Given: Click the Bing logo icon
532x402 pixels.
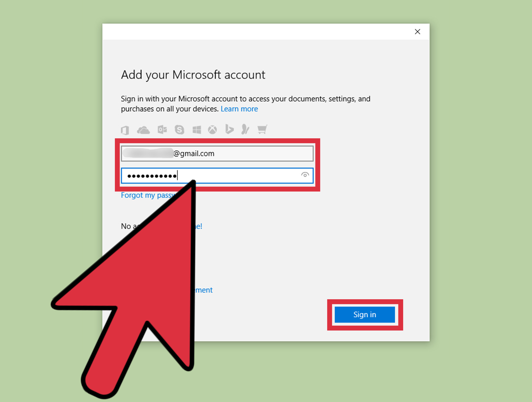Looking at the screenshot, I should pos(229,129).
